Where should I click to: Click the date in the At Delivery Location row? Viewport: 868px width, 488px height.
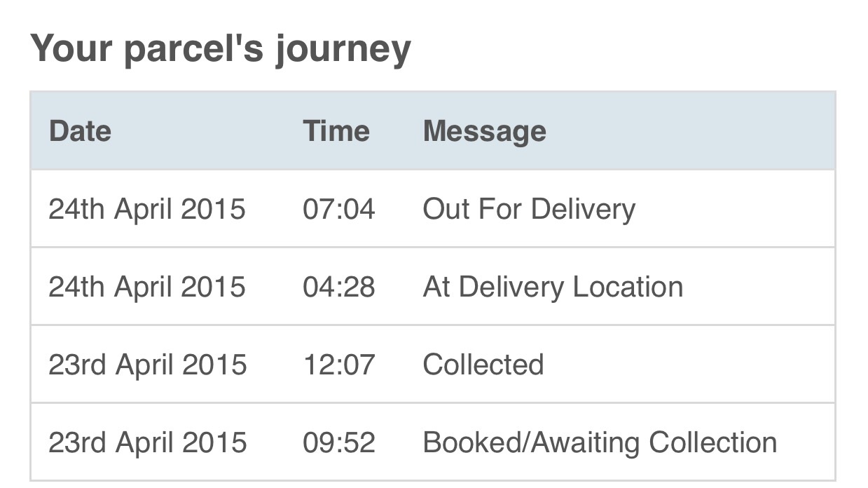tap(147, 287)
